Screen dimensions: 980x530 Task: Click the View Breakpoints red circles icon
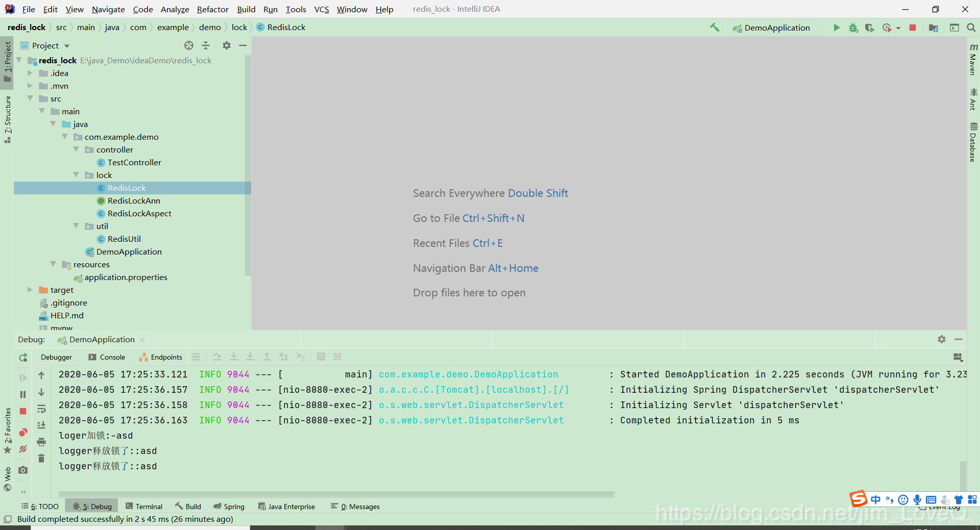point(23,433)
